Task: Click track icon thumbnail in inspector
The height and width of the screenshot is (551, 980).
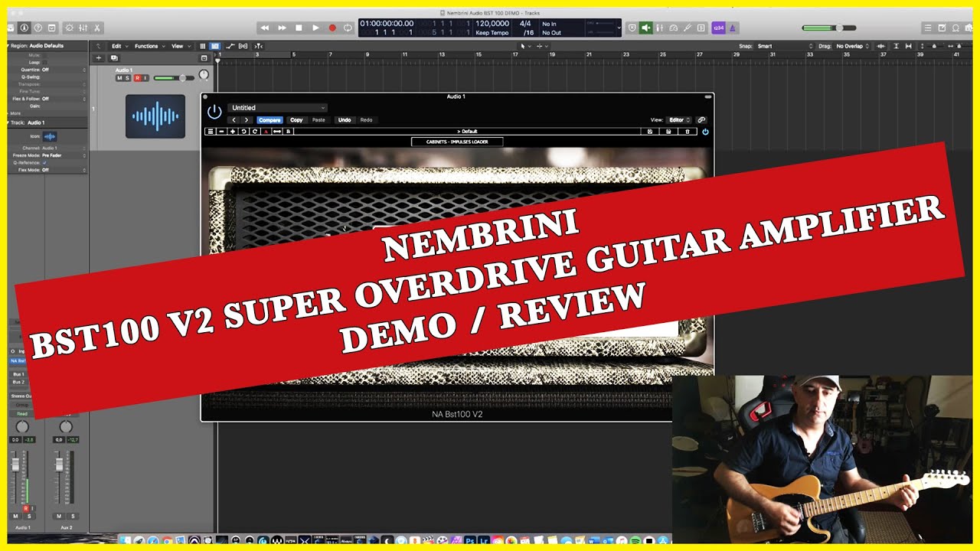Action: [x=50, y=136]
